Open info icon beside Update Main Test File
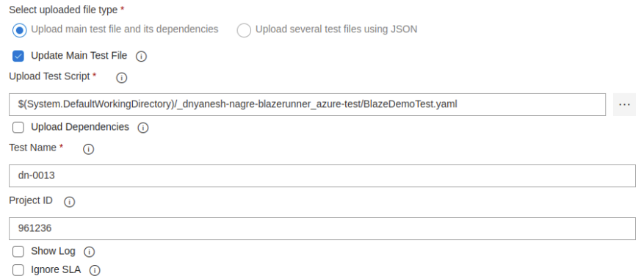Viewport: 644px width, 276px height. coord(141,57)
